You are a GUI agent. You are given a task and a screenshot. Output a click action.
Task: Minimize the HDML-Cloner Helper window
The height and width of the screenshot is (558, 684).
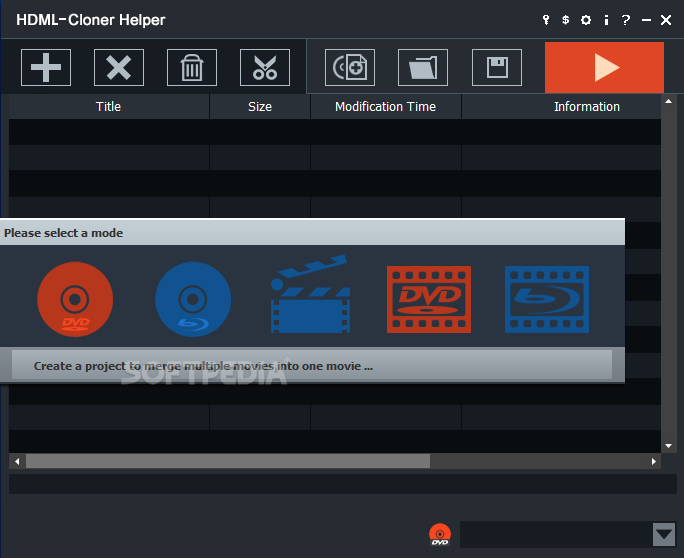[646, 20]
